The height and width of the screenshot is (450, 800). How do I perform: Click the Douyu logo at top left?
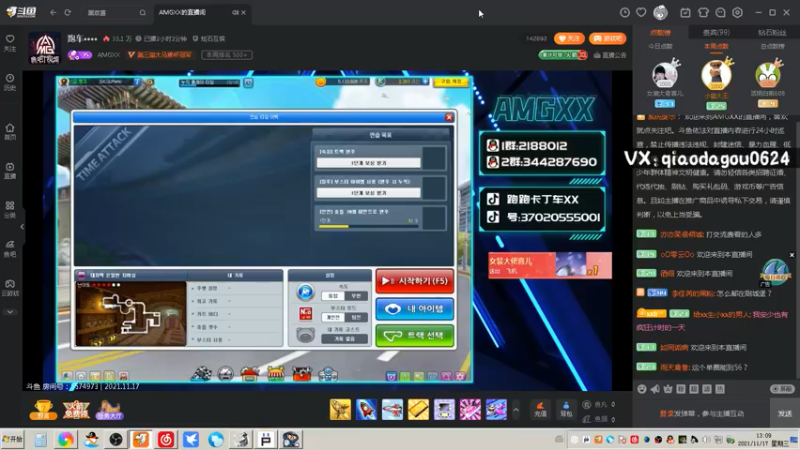click(20, 12)
